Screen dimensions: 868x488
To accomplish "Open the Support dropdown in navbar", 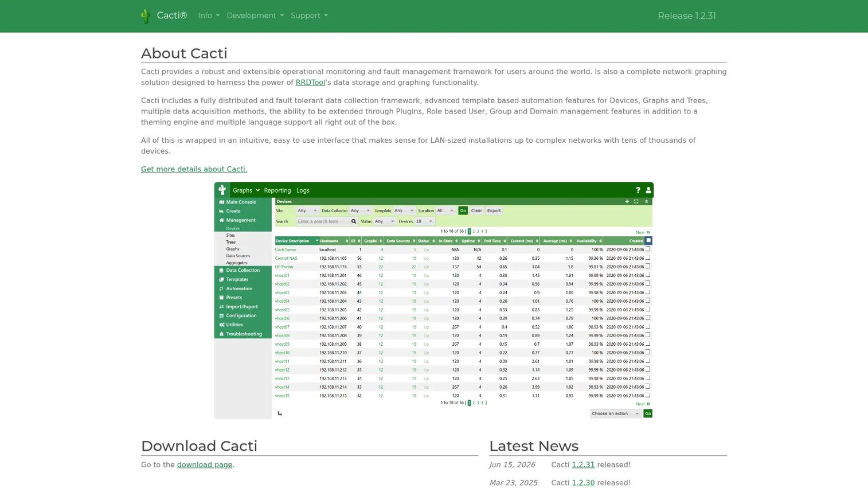I will [x=309, y=15].
